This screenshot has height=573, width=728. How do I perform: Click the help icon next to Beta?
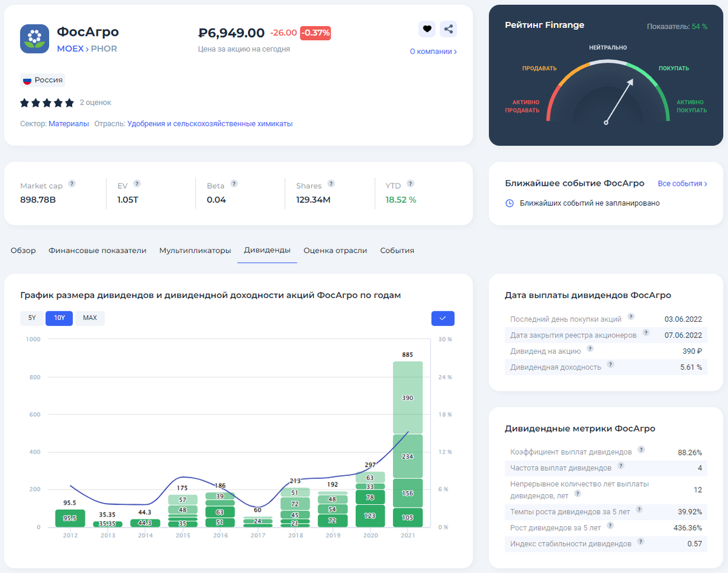click(234, 183)
